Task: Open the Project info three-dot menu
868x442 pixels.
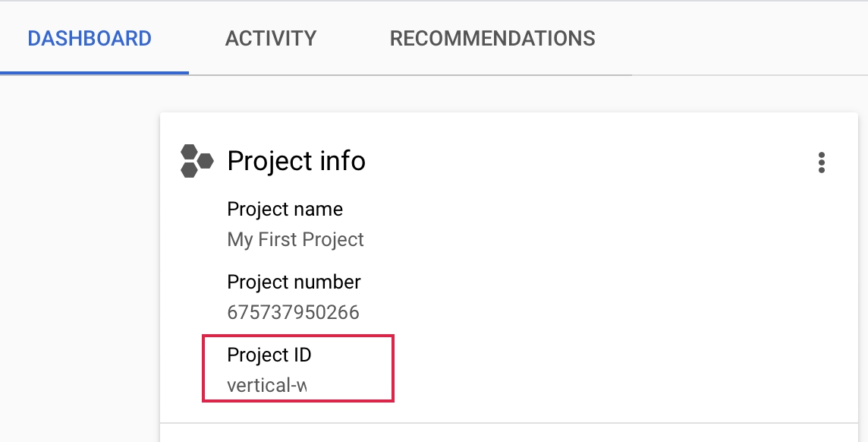Action: (821, 163)
